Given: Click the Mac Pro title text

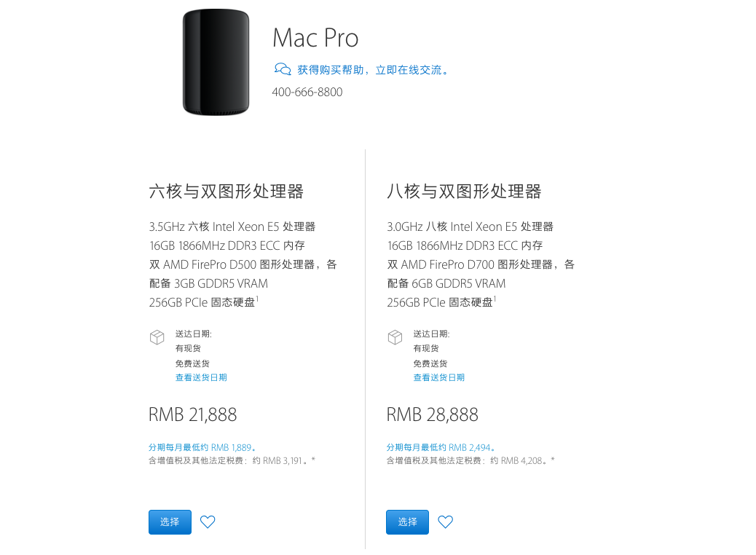Looking at the screenshot, I should tap(315, 38).
